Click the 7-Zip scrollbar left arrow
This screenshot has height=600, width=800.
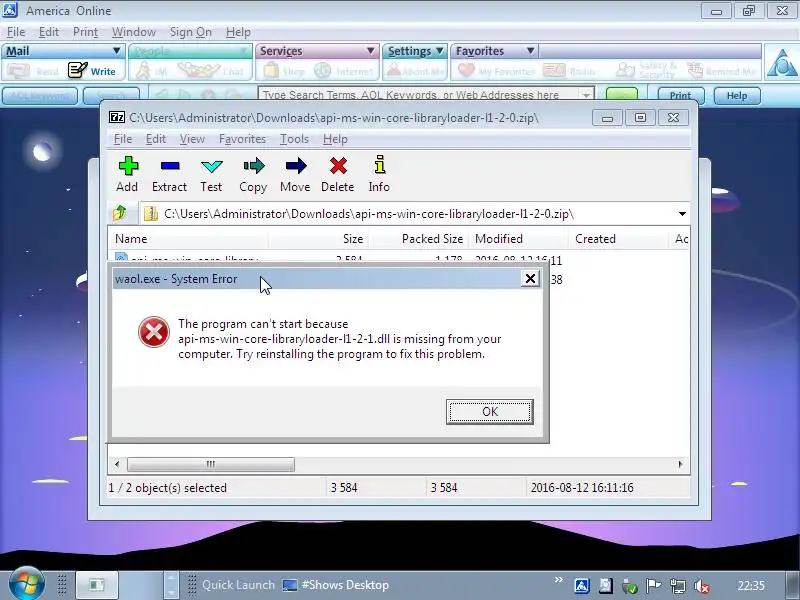[117, 464]
